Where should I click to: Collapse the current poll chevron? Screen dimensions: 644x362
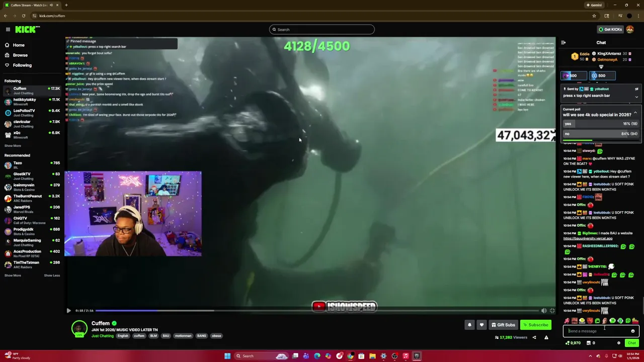coord(635,113)
